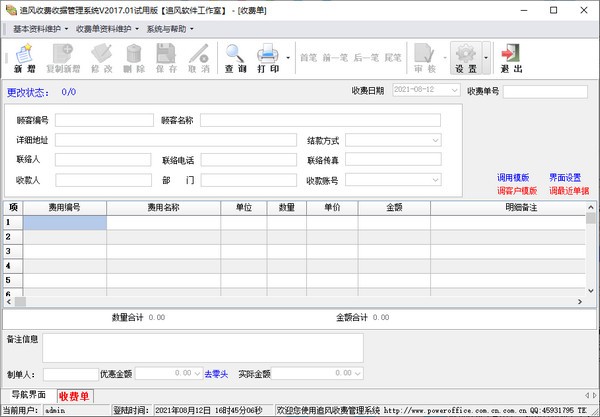This screenshot has width=600, height=417.
Task: Focus the 收费单号 input field
Action: (545, 91)
